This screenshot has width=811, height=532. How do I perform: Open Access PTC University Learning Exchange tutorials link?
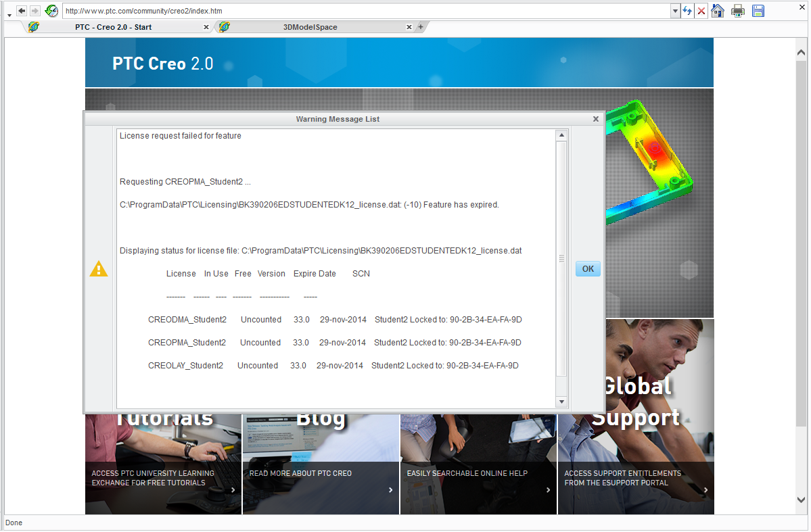(x=153, y=479)
